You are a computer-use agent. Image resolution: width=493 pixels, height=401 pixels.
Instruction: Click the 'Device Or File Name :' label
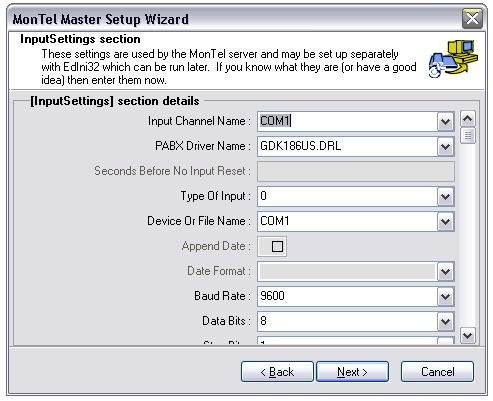pos(199,221)
